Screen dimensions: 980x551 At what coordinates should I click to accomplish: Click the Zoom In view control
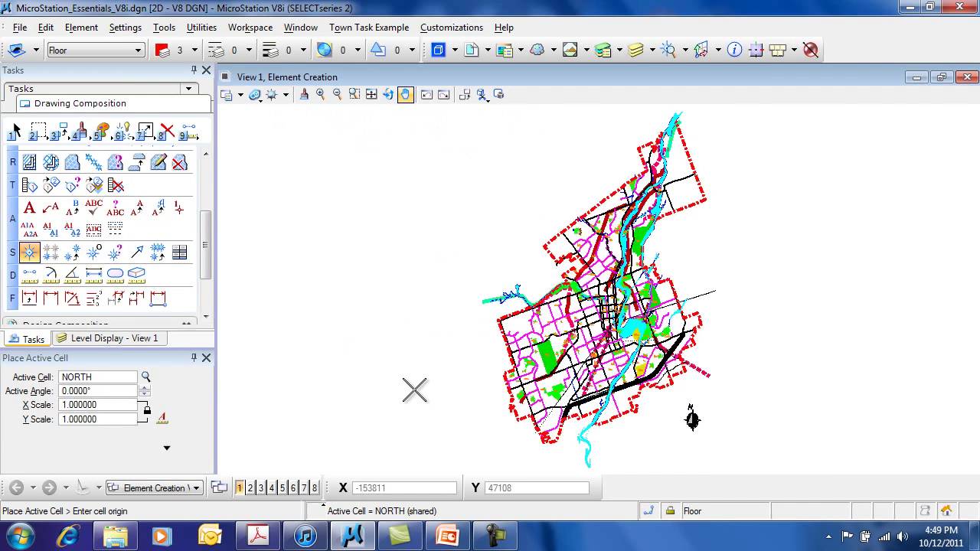tap(321, 94)
